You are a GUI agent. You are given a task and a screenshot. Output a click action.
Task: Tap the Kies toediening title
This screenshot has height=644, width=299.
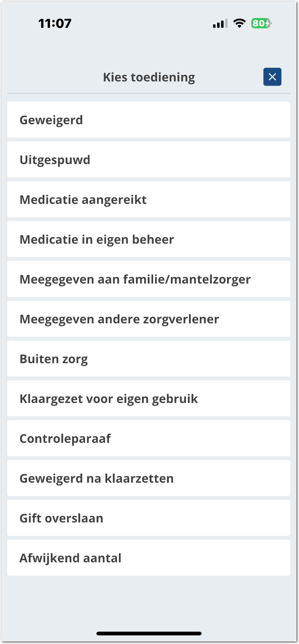pos(149,77)
